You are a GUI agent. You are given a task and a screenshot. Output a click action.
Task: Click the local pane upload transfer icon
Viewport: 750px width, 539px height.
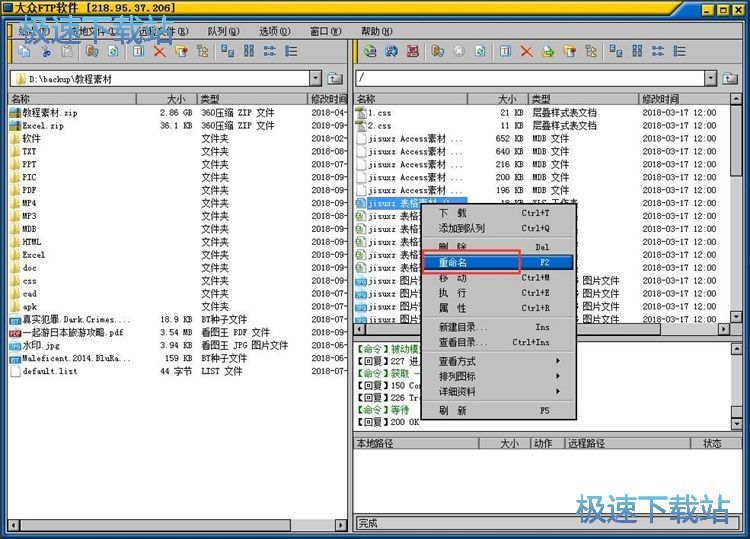[92, 51]
